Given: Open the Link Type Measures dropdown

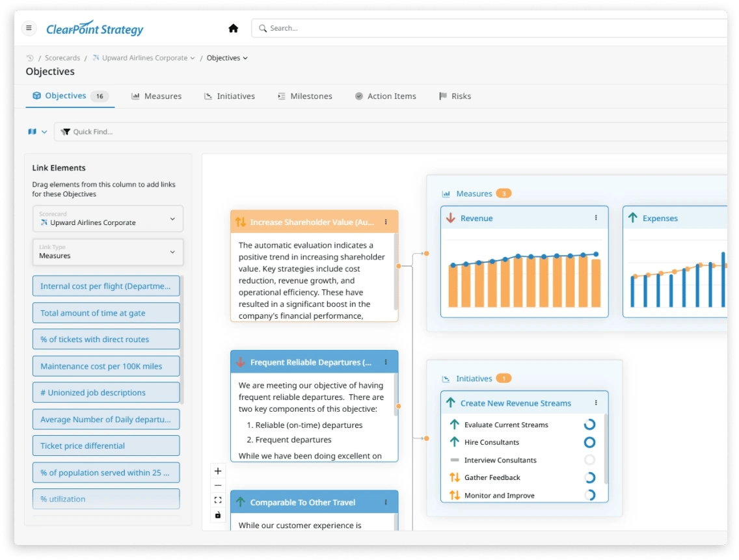Looking at the screenshot, I should [108, 252].
